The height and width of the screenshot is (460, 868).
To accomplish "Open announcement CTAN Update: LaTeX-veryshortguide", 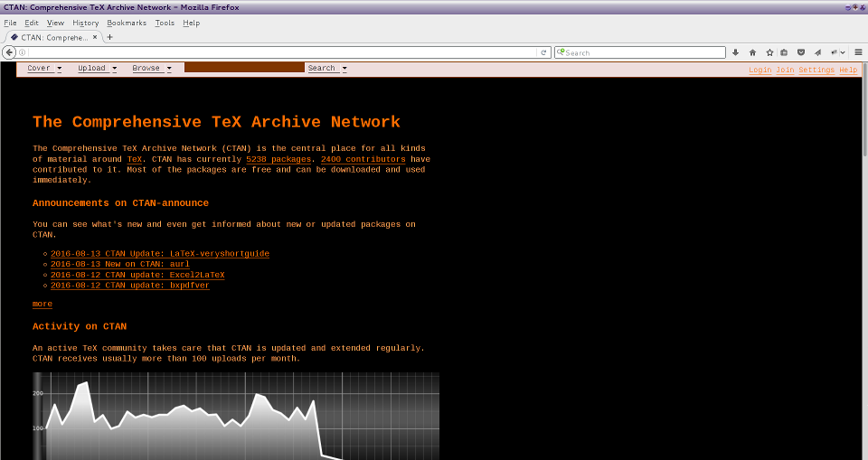I will pyautogui.click(x=160, y=254).
